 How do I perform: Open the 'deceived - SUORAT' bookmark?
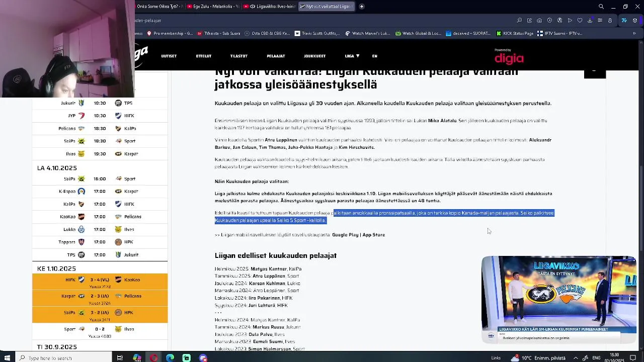468,34
